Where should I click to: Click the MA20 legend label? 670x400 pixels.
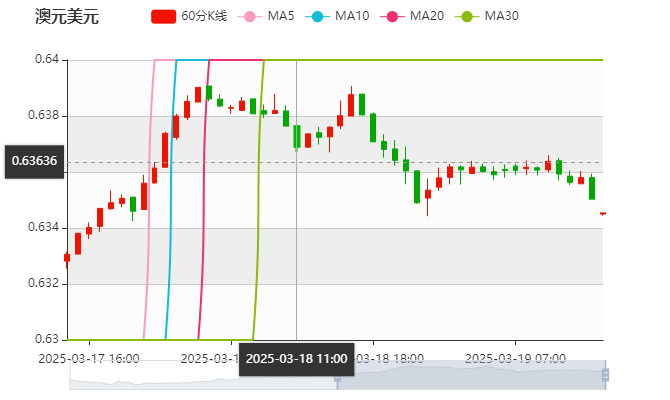(x=426, y=16)
